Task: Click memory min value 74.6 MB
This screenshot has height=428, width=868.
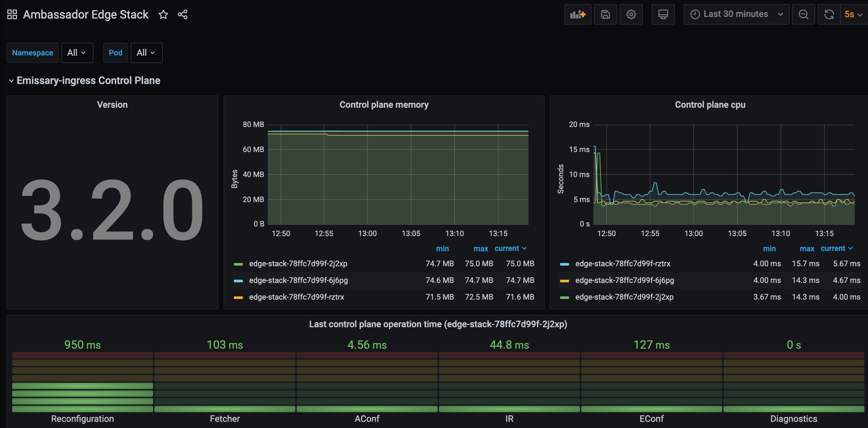Action: point(440,280)
